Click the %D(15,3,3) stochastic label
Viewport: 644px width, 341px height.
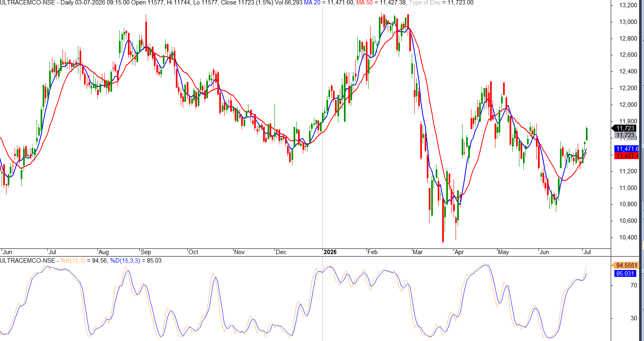tap(125, 261)
